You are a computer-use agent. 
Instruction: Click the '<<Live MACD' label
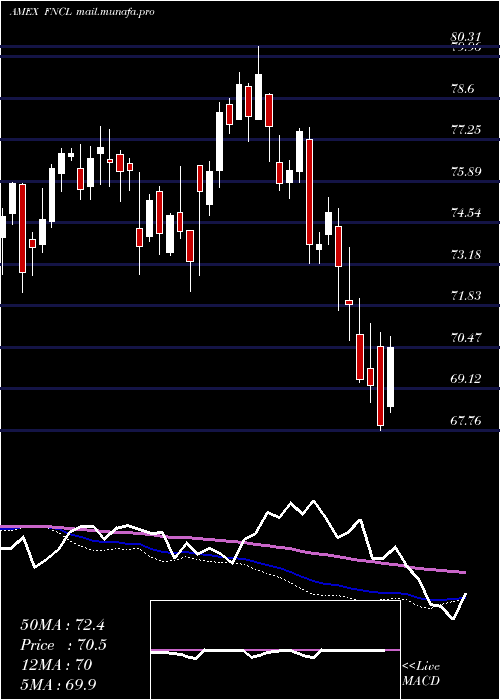(421, 674)
